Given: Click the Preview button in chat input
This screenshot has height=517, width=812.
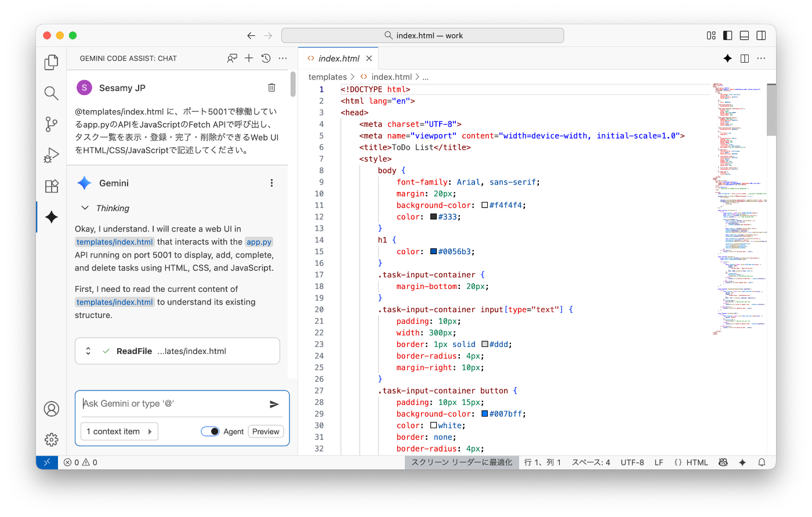Looking at the screenshot, I should (x=266, y=432).
